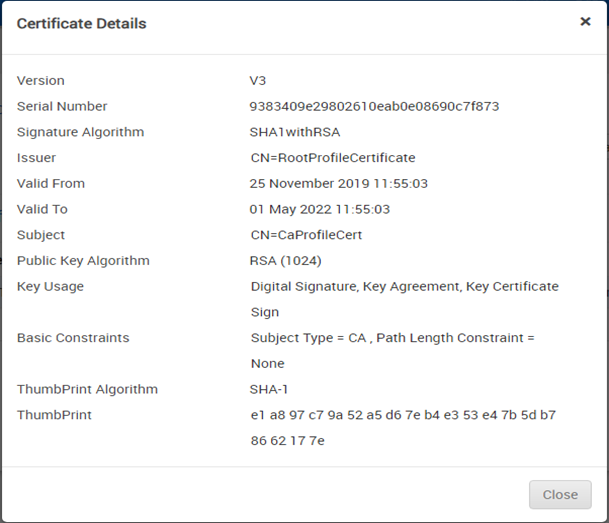
Task: Click the Close button
Action: pyautogui.click(x=560, y=494)
